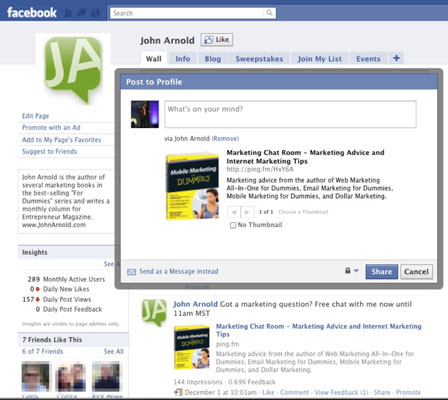The image size is (448, 400).
Task: Click the Mobile Marketing book thumbnail in dialog
Action: pyautogui.click(x=193, y=186)
